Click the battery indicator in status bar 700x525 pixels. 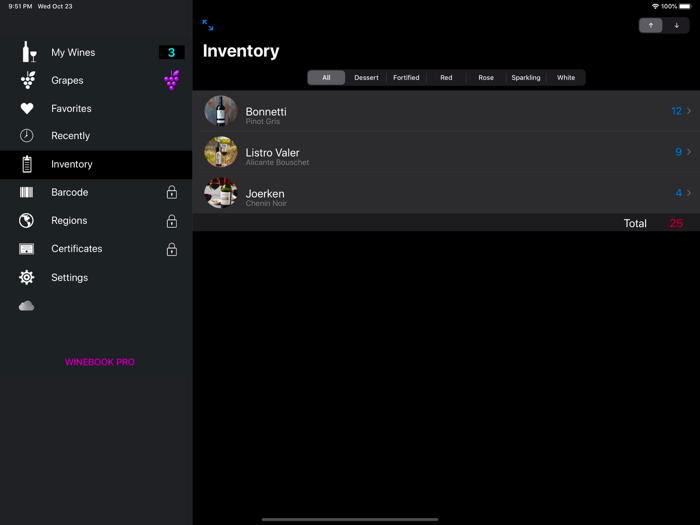[x=685, y=6]
